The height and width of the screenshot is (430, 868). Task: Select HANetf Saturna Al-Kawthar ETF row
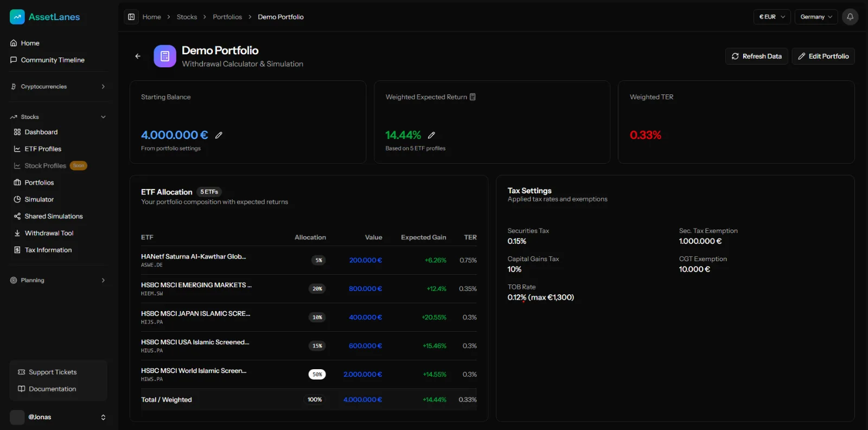(309, 260)
